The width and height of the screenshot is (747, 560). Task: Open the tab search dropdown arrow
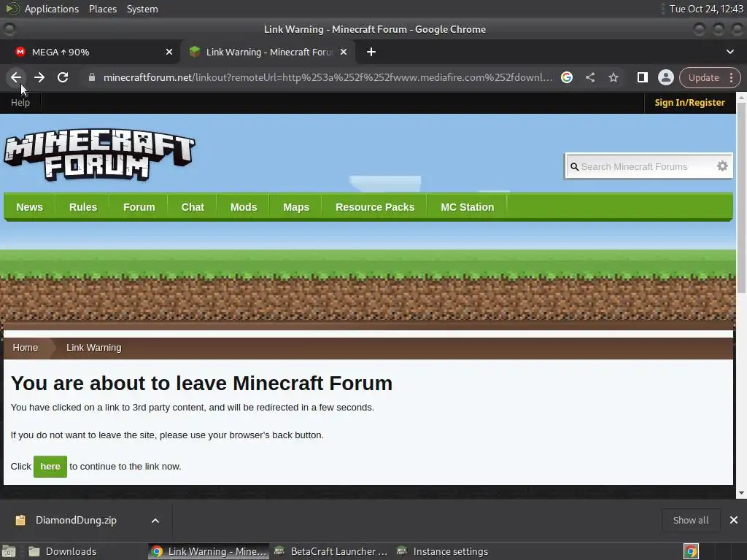click(x=729, y=52)
